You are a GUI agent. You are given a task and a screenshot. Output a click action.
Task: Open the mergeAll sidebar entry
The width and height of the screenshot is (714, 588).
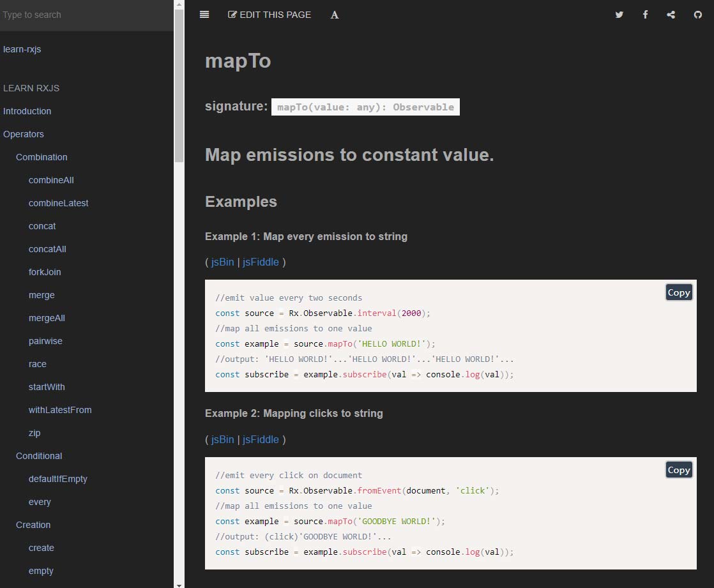point(47,318)
